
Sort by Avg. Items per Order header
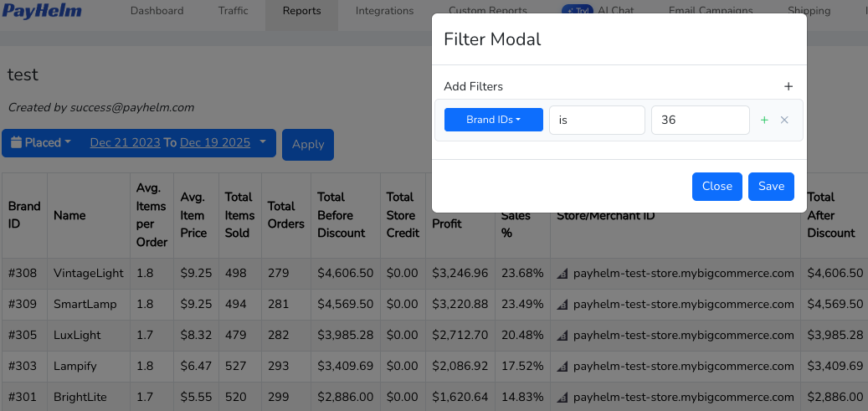click(x=152, y=215)
